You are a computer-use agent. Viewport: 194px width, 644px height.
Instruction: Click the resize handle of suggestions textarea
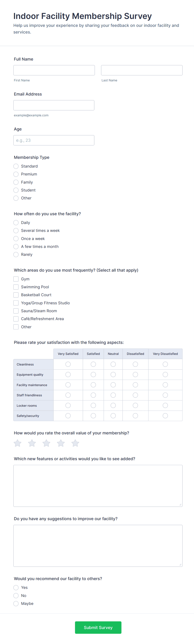click(x=180, y=564)
